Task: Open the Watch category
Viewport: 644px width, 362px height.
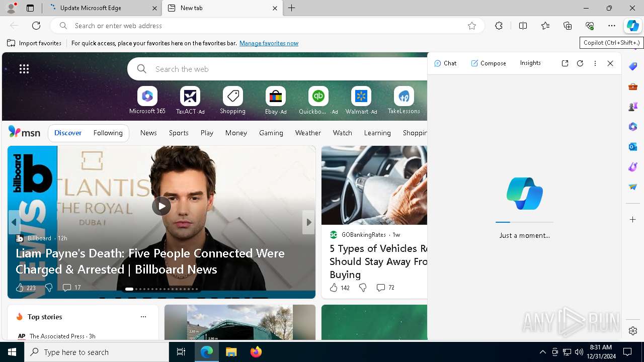Action: (343, 133)
